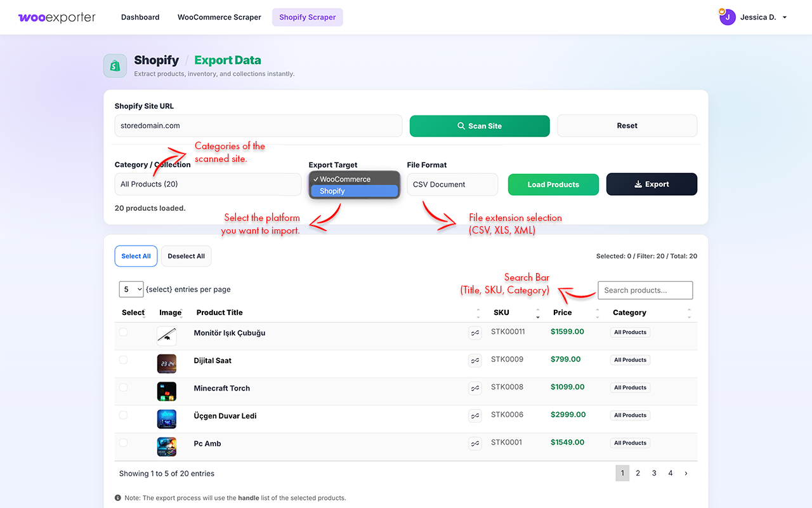Open the WooCommerce Scraper tab
Viewport: 812px width, 508px height.
pyautogui.click(x=219, y=17)
